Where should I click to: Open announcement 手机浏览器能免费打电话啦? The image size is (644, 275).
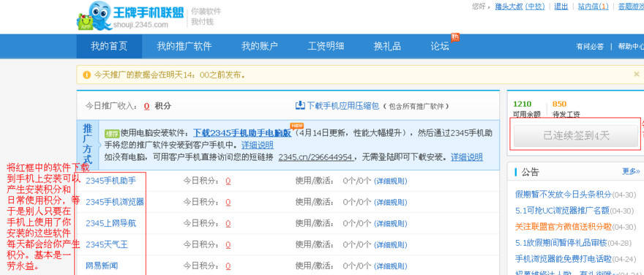563,259
